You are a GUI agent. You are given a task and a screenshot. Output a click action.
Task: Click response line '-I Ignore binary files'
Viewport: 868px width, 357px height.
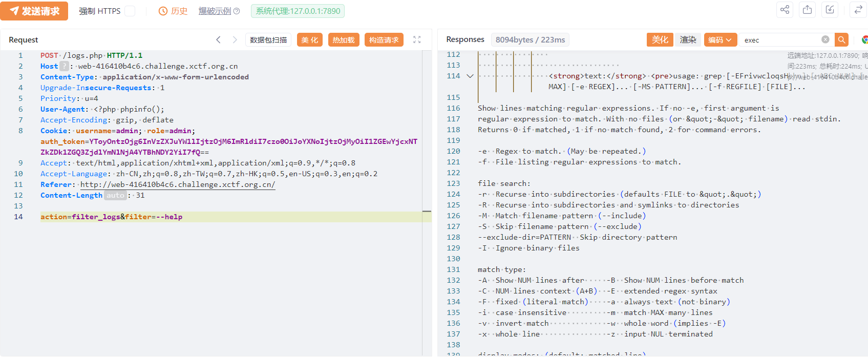pyautogui.click(x=528, y=248)
